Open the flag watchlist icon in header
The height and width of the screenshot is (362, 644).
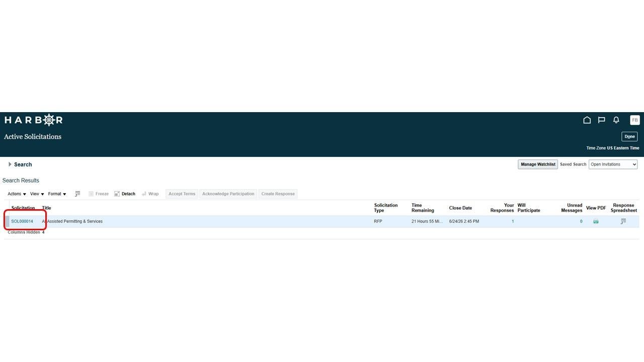click(x=601, y=120)
